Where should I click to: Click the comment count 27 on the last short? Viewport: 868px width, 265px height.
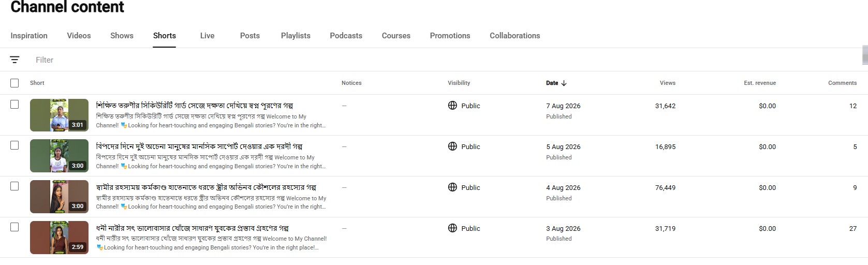[x=852, y=228]
